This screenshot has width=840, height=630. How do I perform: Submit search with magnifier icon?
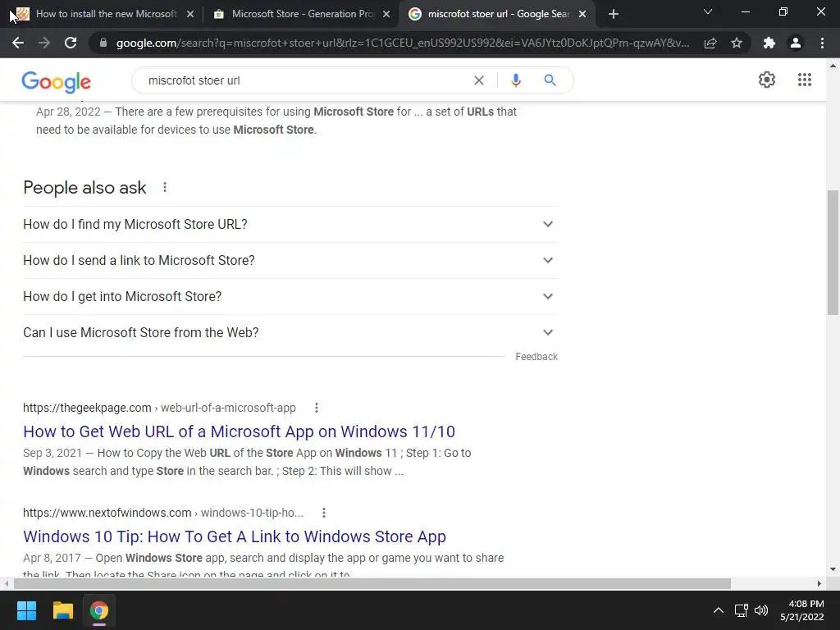click(550, 80)
